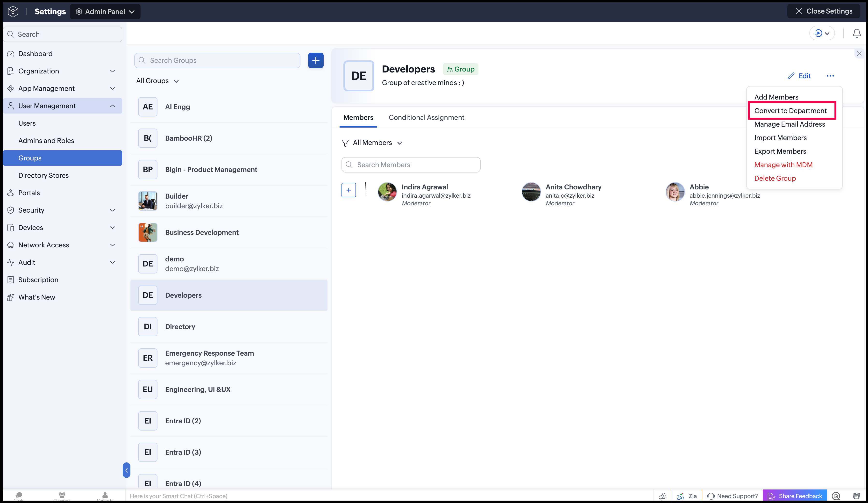Collapse the sidebar with the left arrow handle

pyautogui.click(x=126, y=470)
